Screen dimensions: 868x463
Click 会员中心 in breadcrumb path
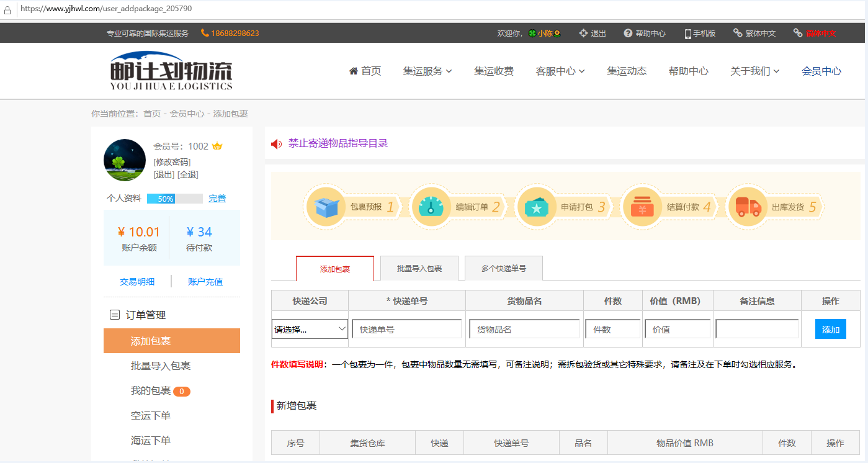tap(187, 114)
